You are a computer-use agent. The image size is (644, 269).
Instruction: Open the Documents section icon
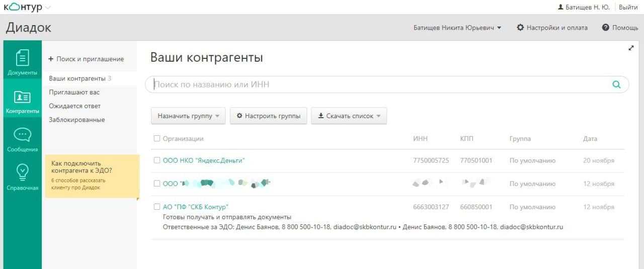click(x=23, y=58)
